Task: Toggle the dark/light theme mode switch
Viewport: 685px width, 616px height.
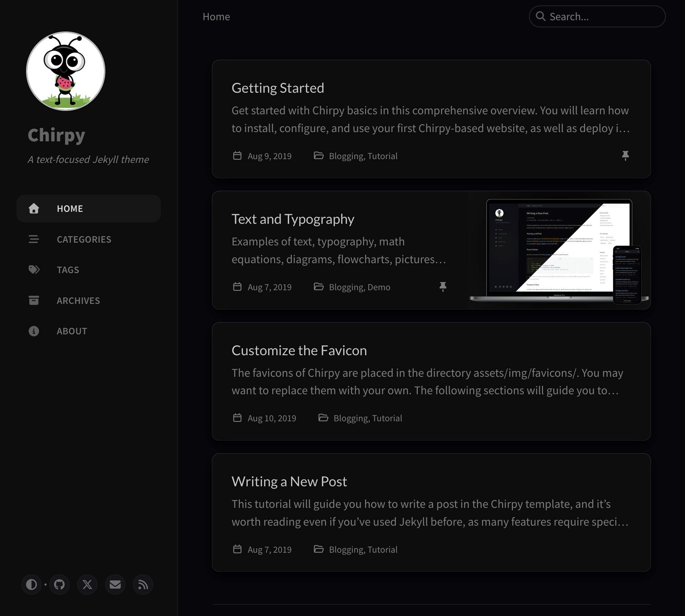Action: pos(32,585)
